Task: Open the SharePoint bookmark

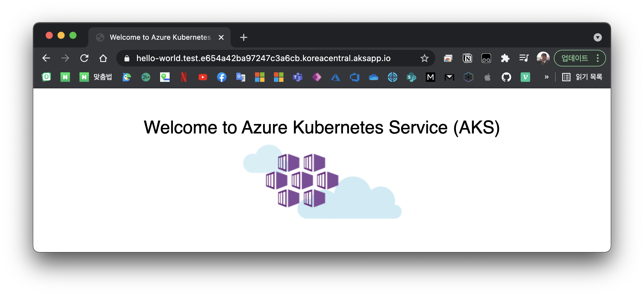Action: (x=412, y=77)
